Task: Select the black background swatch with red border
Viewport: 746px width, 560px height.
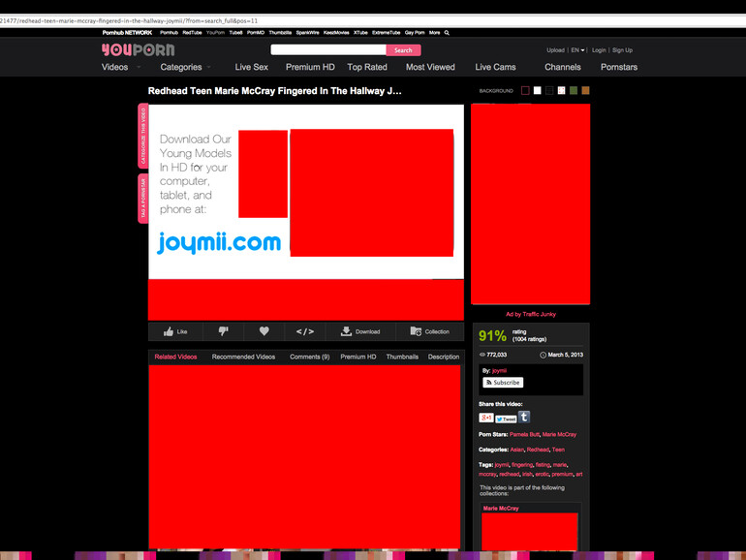Action: pos(525,90)
